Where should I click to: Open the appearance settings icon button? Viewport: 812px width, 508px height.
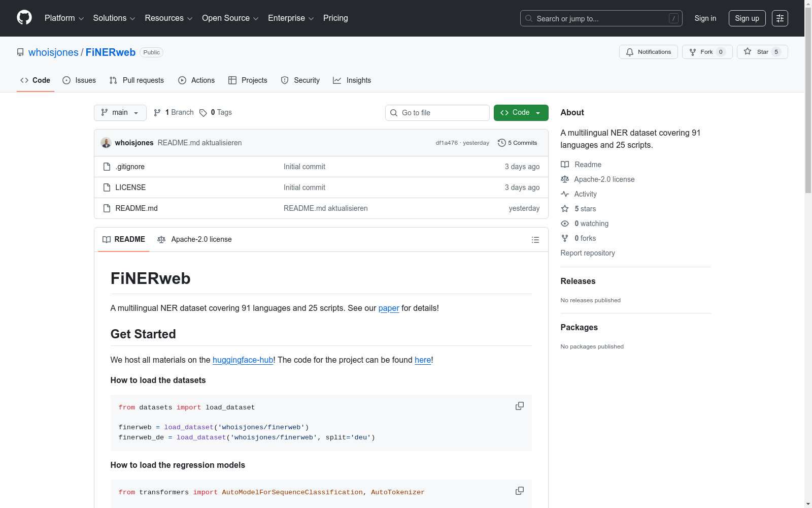780,18
